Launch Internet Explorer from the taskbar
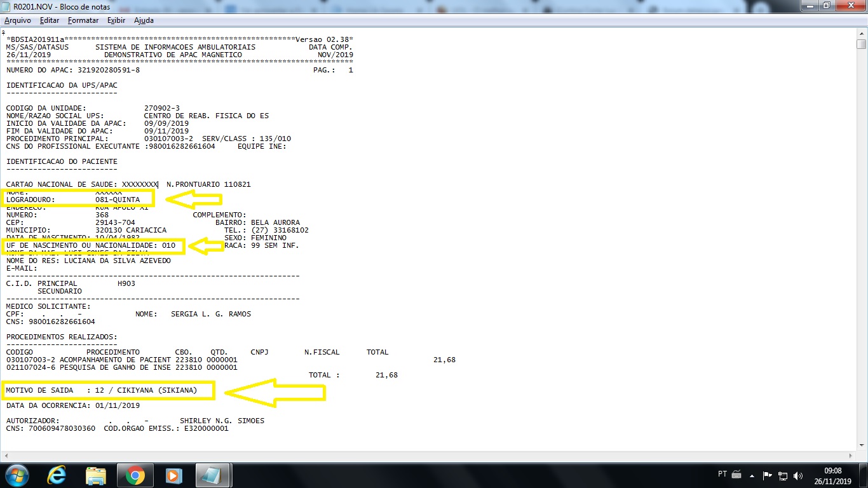 [58, 475]
